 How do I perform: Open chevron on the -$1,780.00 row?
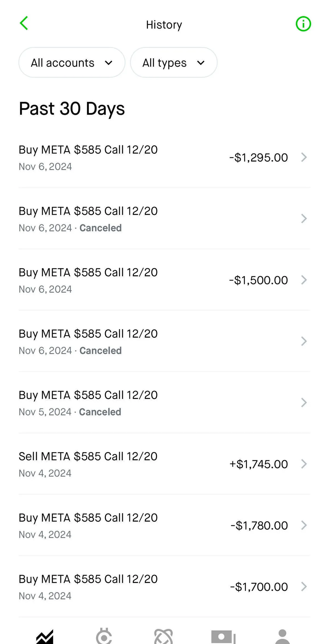[x=304, y=525]
